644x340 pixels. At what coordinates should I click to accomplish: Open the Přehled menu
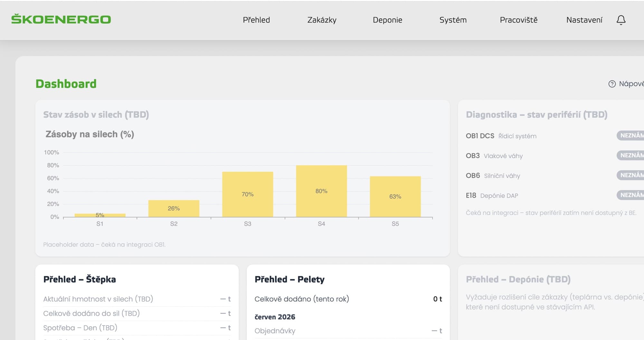pyautogui.click(x=256, y=20)
